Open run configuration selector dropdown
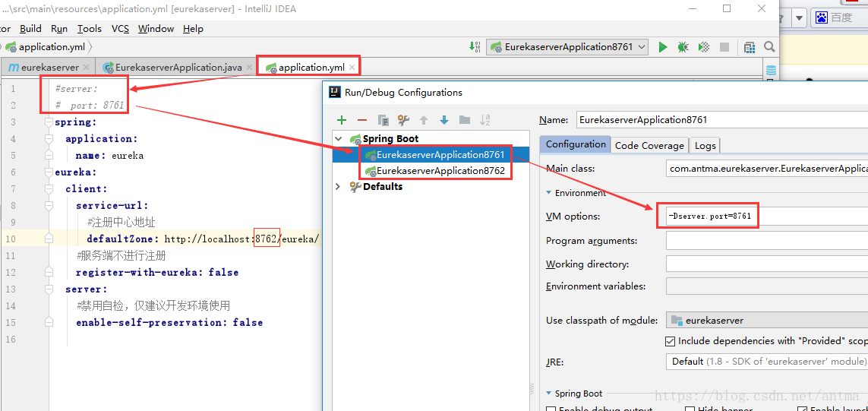Screen dimensions: 868x411 (567, 47)
